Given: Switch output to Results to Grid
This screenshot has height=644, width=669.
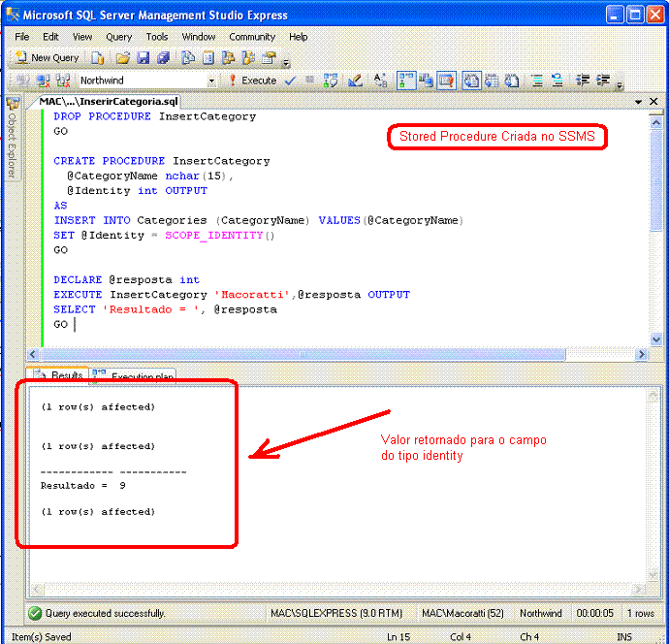Looking at the screenshot, I should click(492, 80).
